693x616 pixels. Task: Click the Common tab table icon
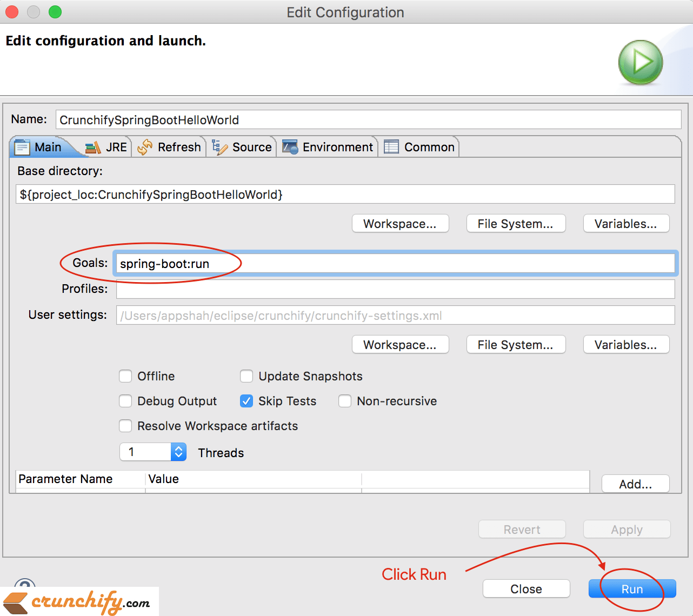point(391,147)
